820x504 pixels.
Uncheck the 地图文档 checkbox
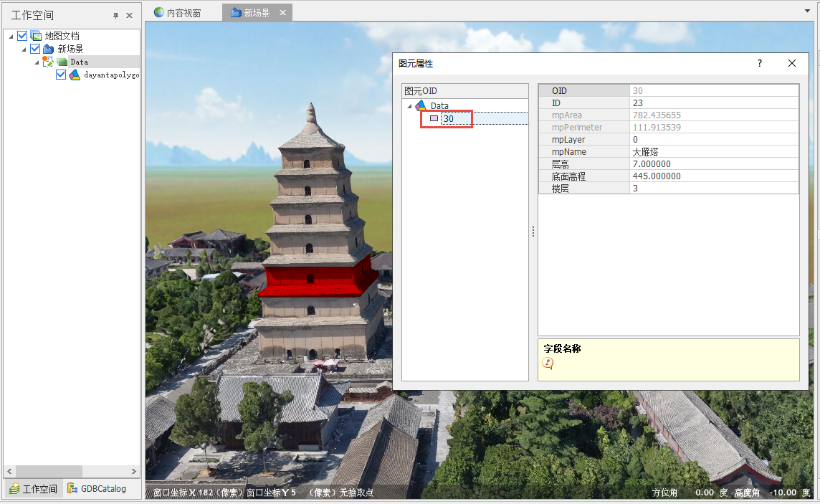click(22, 36)
